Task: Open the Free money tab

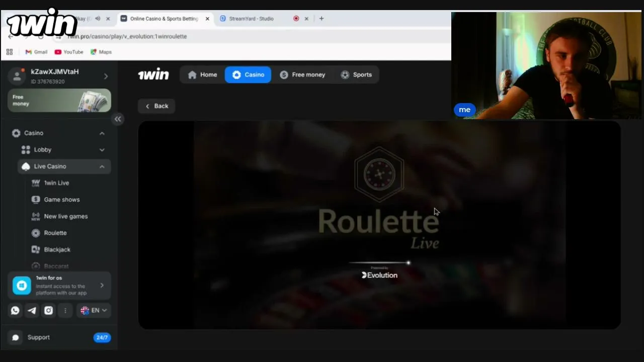Action: click(302, 74)
